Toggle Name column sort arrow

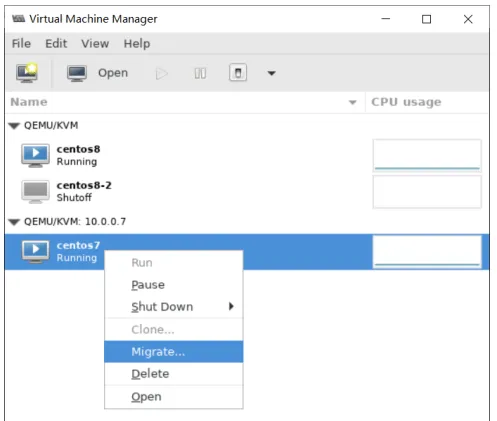[x=353, y=102]
